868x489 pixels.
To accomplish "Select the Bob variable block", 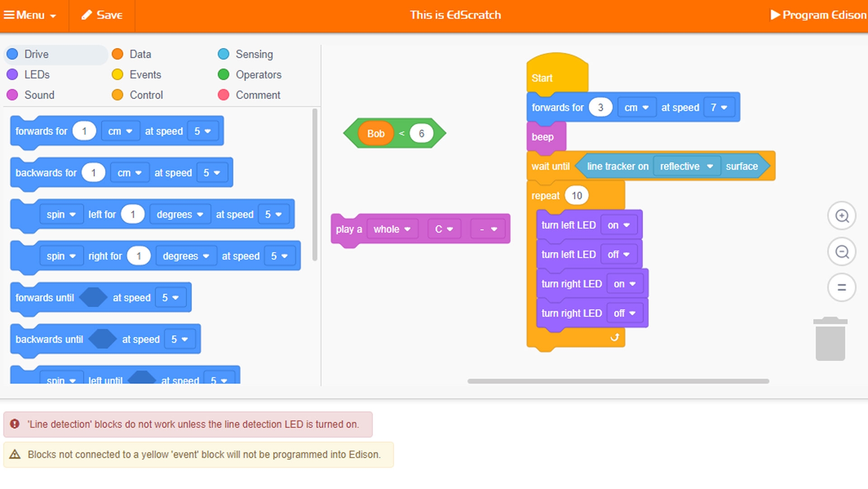I will [376, 133].
